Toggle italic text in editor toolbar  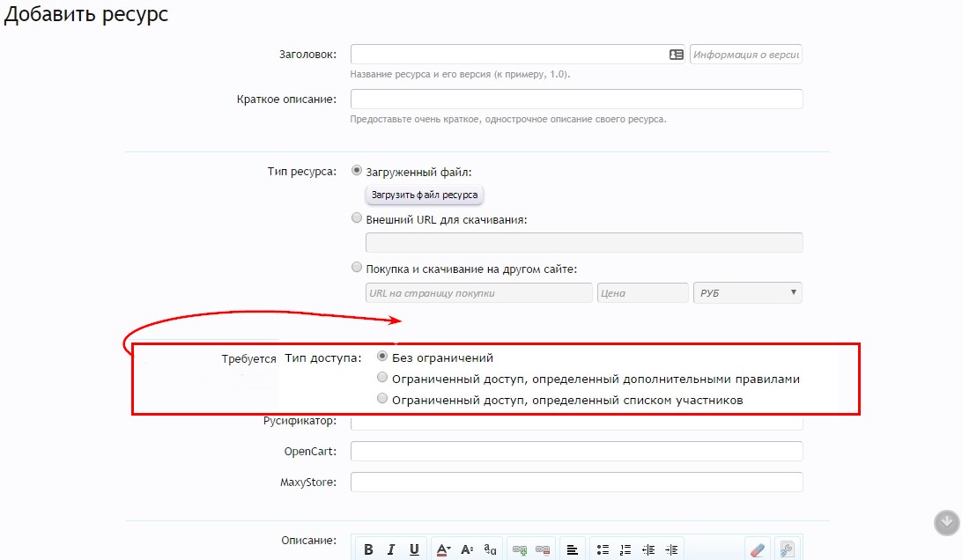[391, 549]
